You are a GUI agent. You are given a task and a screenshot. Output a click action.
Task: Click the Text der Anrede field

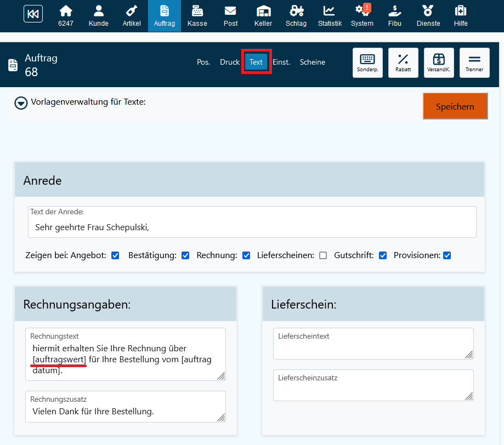(252, 226)
